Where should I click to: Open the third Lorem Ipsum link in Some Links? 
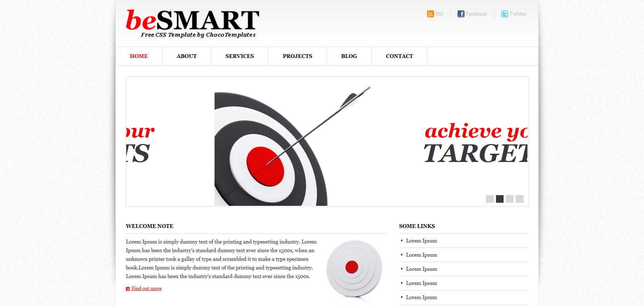[421, 269]
